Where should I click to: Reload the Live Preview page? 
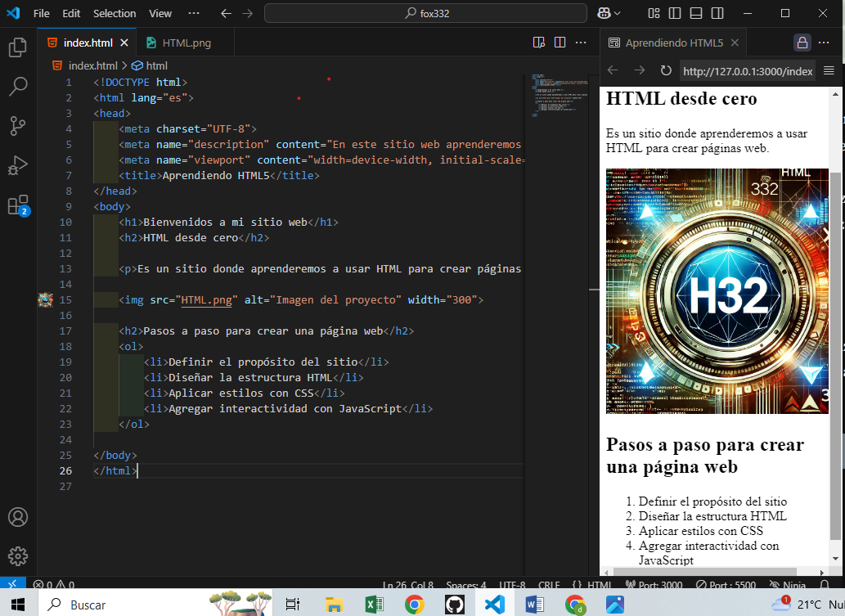666,70
